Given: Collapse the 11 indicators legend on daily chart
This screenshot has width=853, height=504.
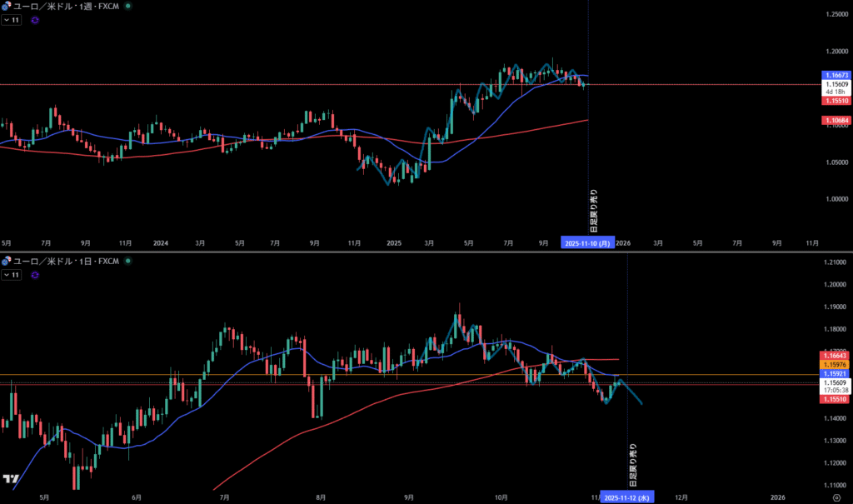Looking at the screenshot, I should coord(11,275).
